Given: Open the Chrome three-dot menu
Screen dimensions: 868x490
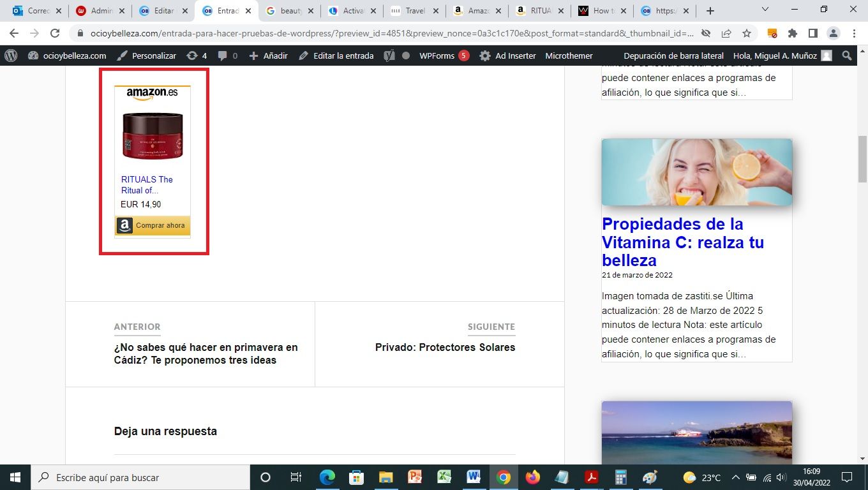Looking at the screenshot, I should pos(853,33).
